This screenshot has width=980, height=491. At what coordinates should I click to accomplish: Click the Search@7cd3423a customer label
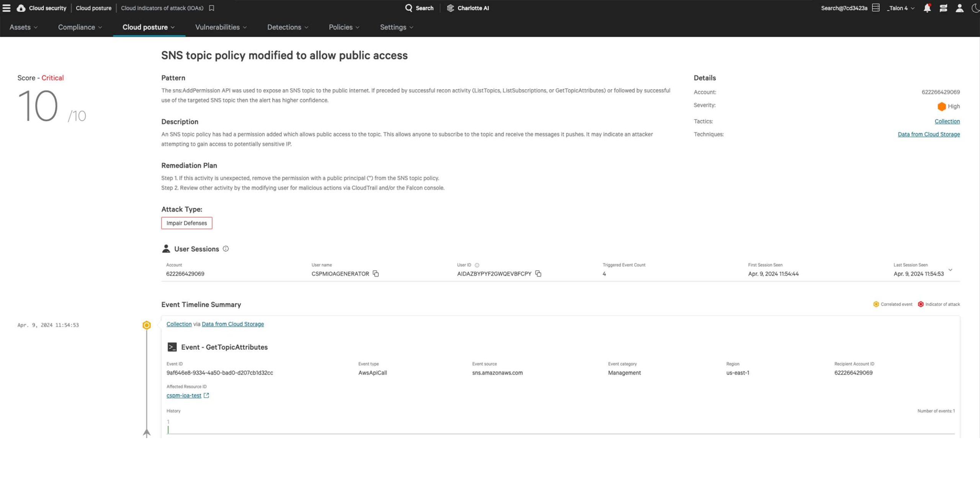click(x=844, y=8)
